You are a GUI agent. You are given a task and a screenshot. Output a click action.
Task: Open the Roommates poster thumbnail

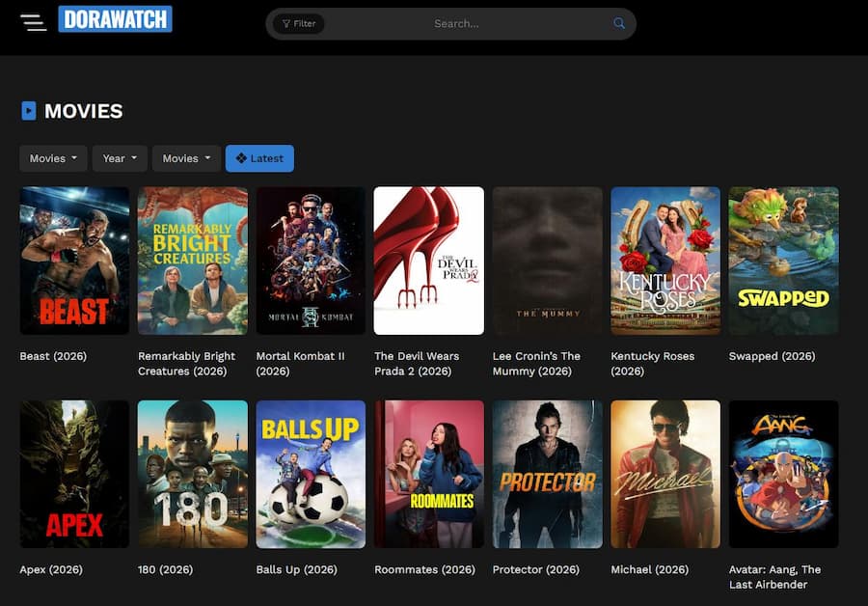point(429,474)
